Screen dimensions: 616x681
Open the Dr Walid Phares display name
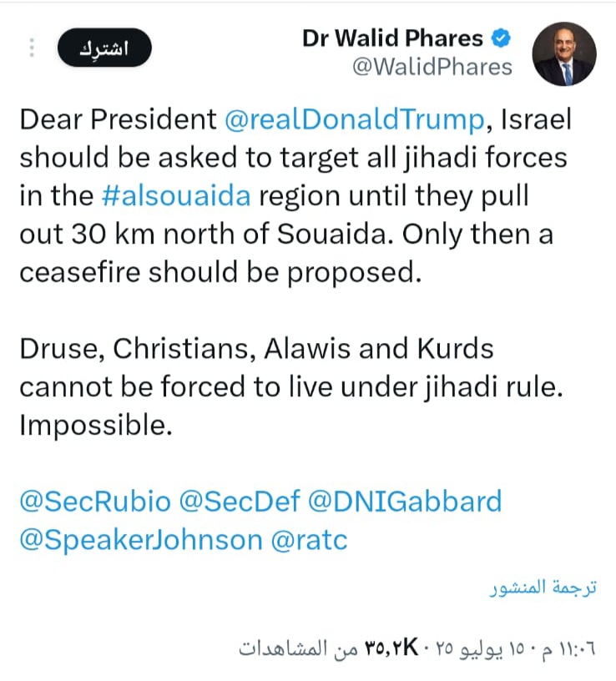tap(393, 38)
